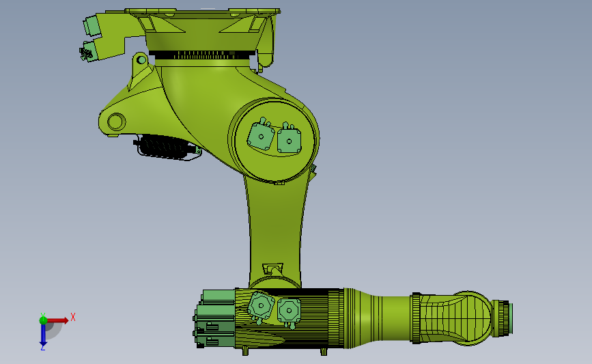The height and width of the screenshot is (364, 592).
Task: Pick the toothed ring gear below the base
Action: (202, 55)
